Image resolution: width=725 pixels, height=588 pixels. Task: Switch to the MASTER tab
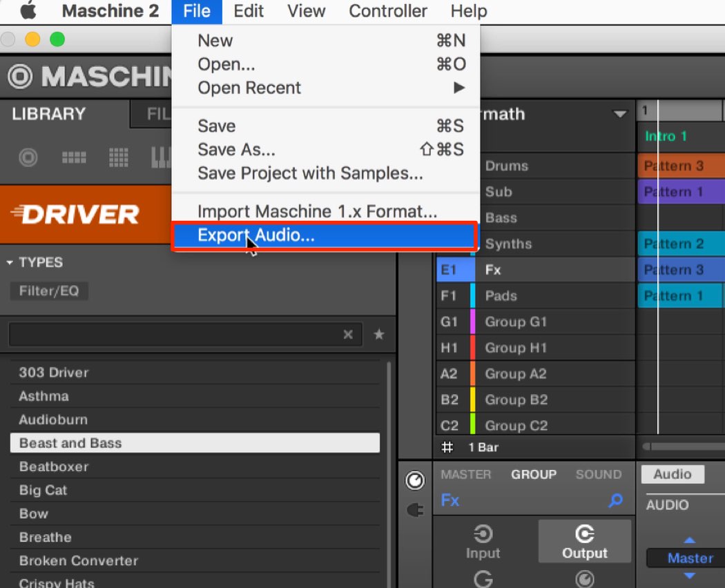[465, 474]
